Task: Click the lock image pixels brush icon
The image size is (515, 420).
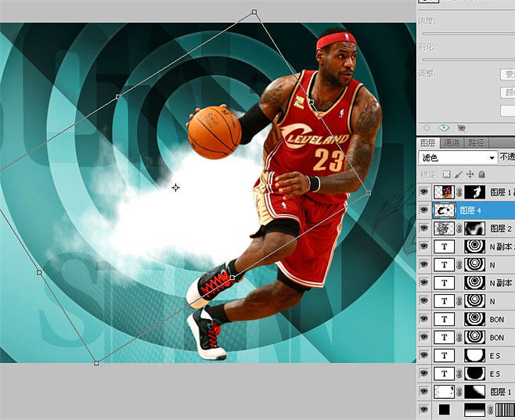Action: tap(458, 174)
